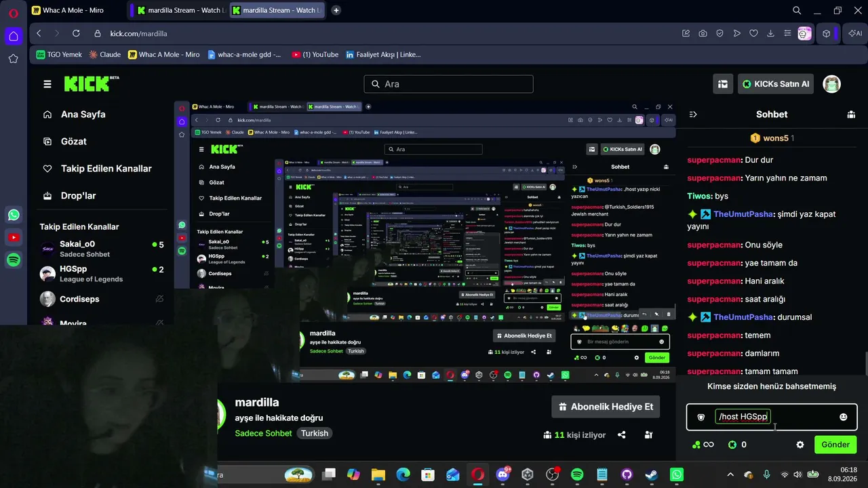868x488 pixels.
Task: Open Discord from the Windows taskbar
Action: tap(503, 474)
